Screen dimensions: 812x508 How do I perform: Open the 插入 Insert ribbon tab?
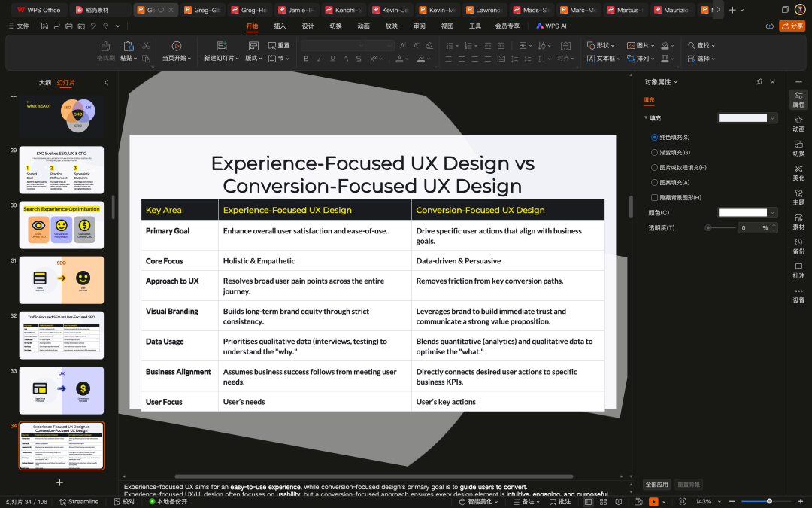point(280,26)
